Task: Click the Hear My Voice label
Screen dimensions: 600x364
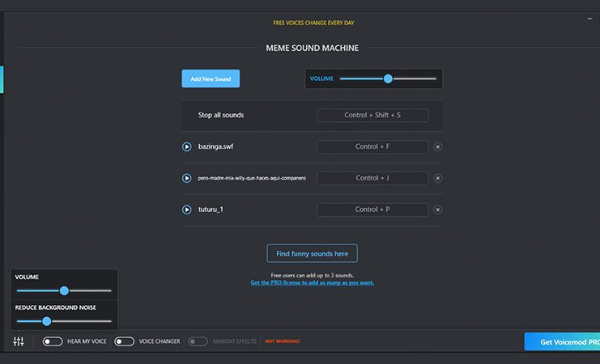Action: tap(87, 341)
